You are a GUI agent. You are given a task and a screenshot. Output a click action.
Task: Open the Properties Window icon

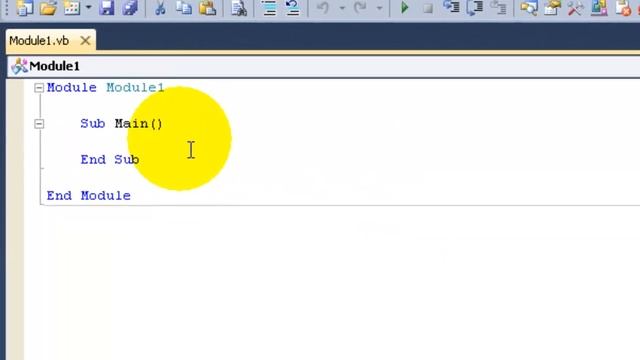552,7
